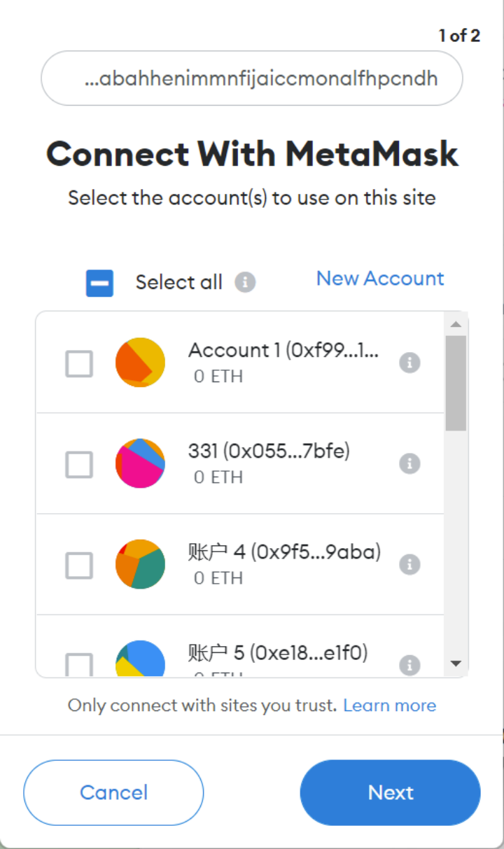Open the Learn more link
The width and height of the screenshot is (504, 849).
pyautogui.click(x=390, y=706)
